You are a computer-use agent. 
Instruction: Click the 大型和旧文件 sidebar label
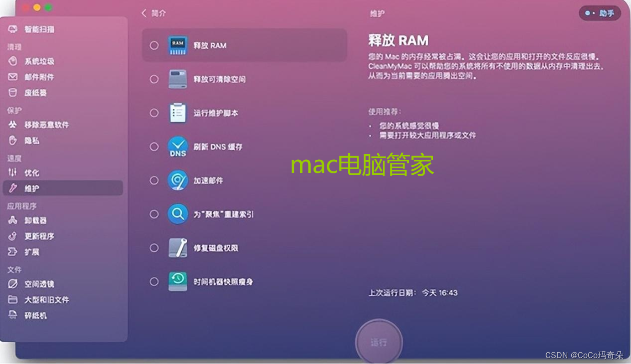point(46,299)
